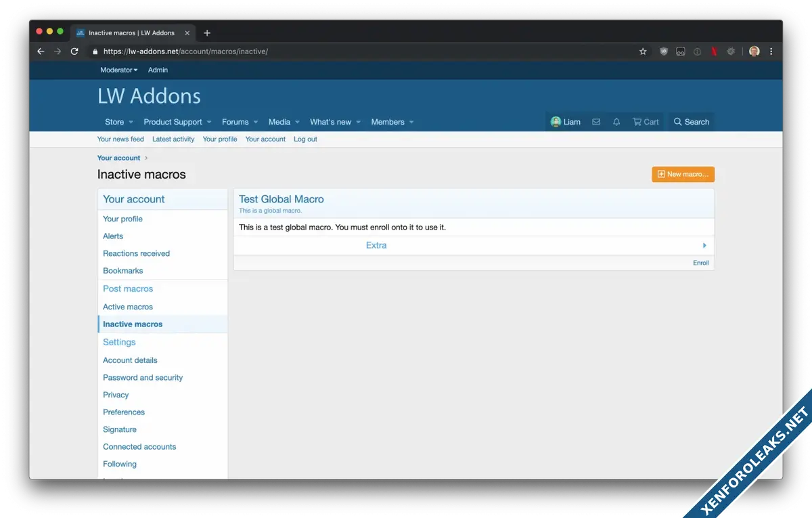Click the browser back arrow
Image resolution: width=812 pixels, height=518 pixels.
[x=41, y=51]
